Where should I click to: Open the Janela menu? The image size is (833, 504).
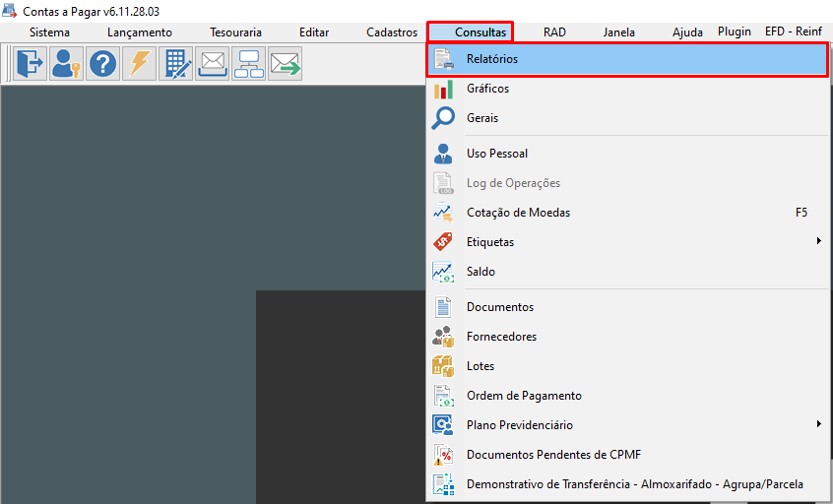click(619, 32)
